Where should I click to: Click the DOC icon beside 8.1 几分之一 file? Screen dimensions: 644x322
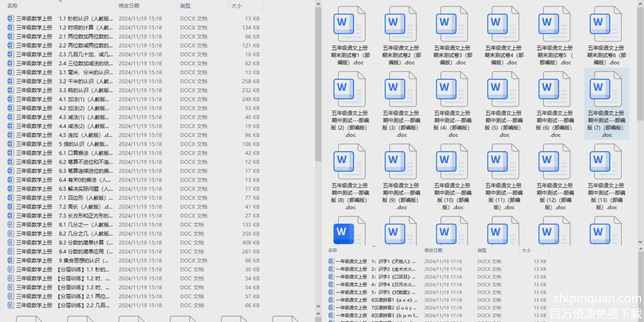point(10,225)
